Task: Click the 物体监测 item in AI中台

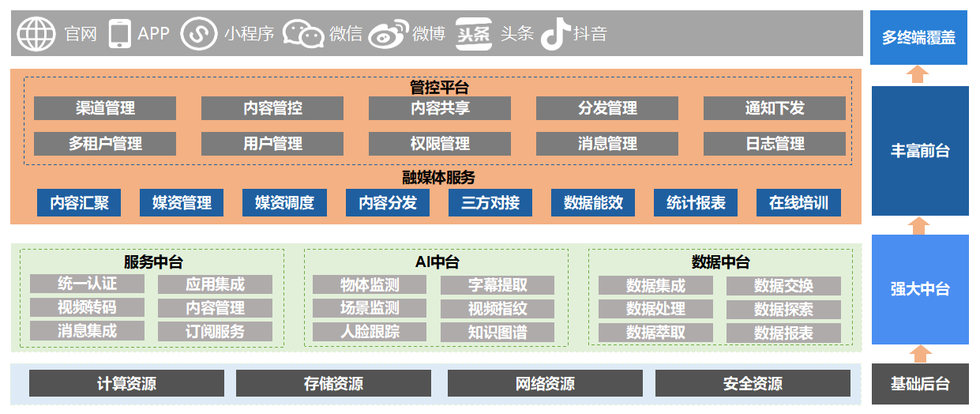Action: coord(370,284)
